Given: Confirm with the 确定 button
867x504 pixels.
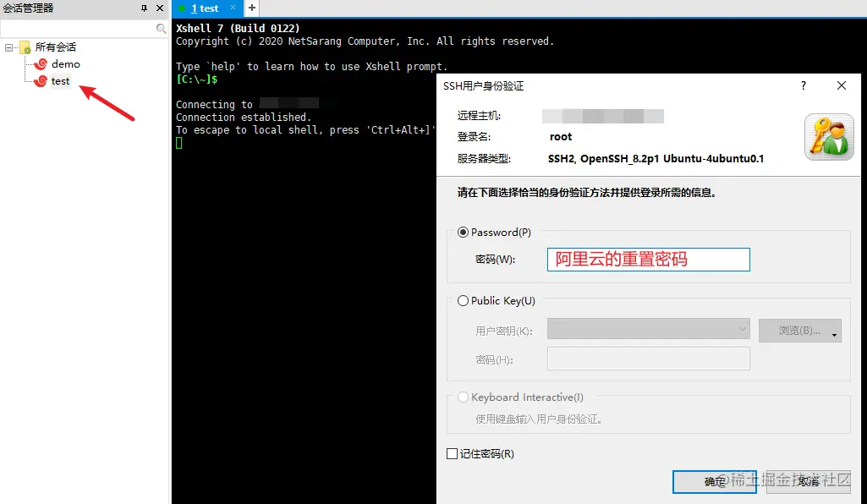Looking at the screenshot, I should tap(715, 482).
